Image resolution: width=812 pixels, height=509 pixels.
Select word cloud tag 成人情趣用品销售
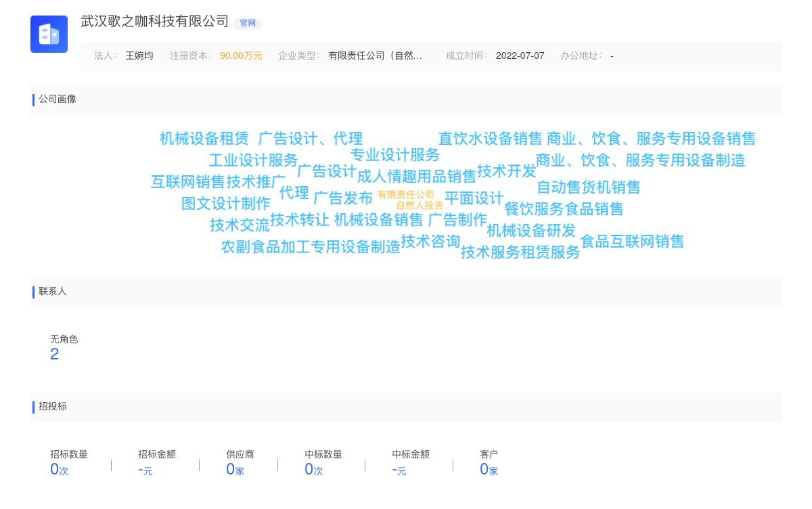(417, 177)
